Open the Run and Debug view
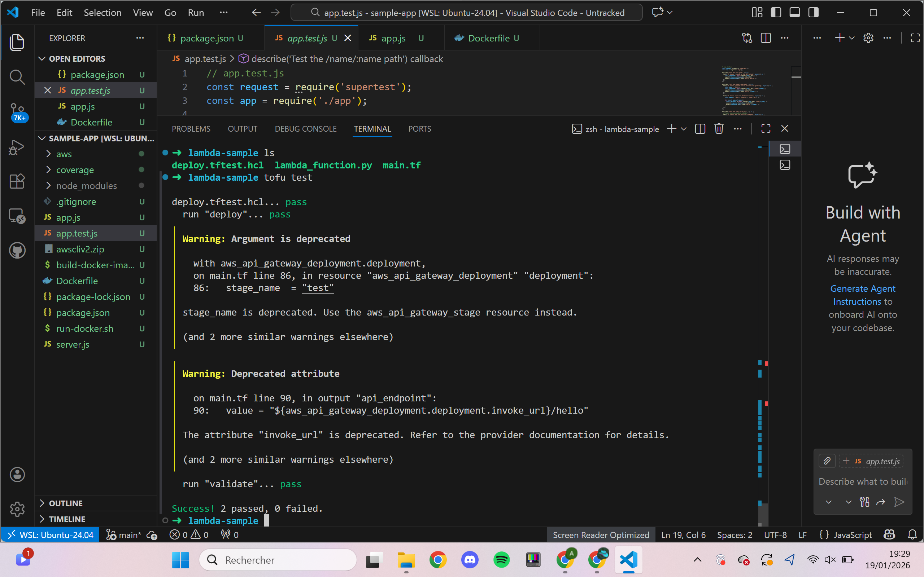The width and height of the screenshot is (924, 577). click(x=17, y=147)
